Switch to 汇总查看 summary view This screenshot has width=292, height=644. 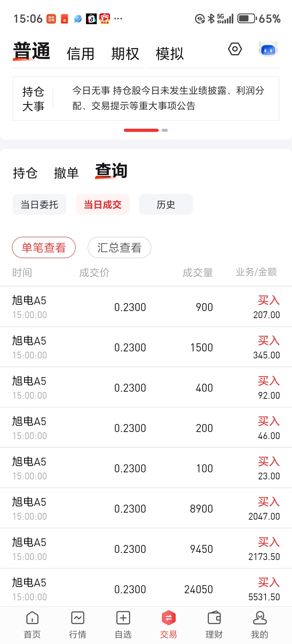pos(119,247)
